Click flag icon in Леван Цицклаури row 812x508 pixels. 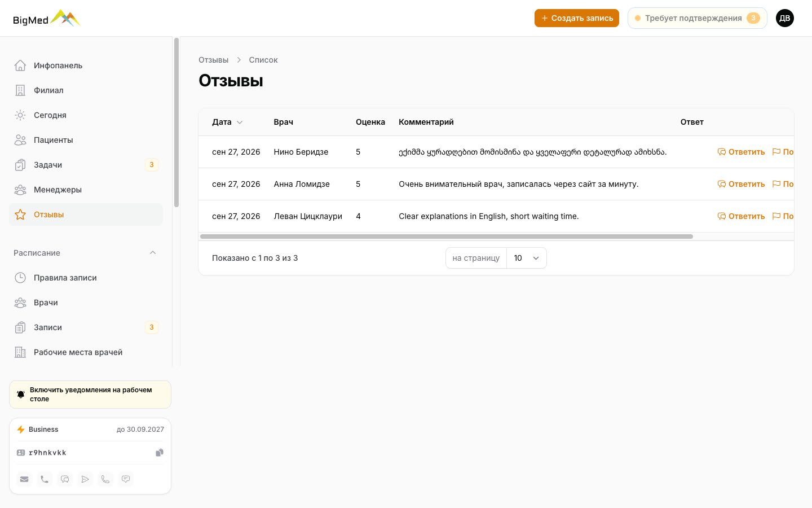[776, 216]
